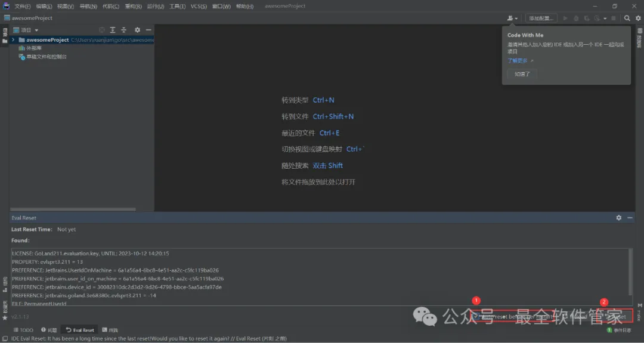Click the 添加配置... button
644x343 pixels.
coord(541,18)
